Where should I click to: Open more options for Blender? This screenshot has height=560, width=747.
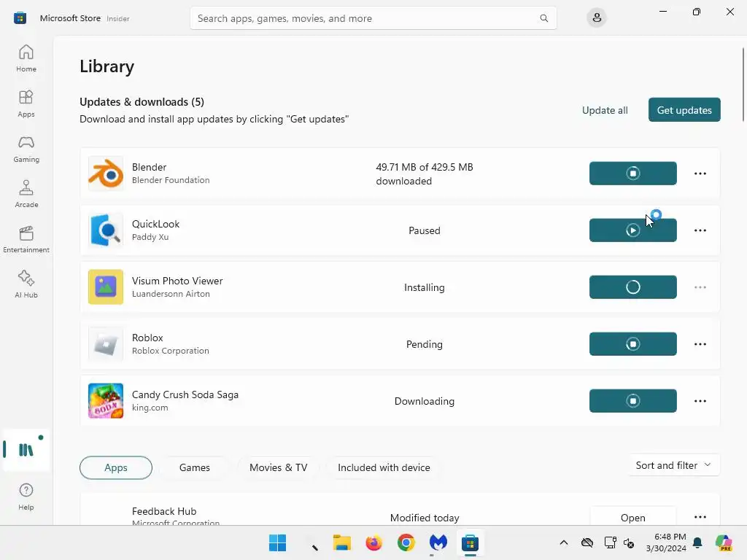tap(700, 174)
